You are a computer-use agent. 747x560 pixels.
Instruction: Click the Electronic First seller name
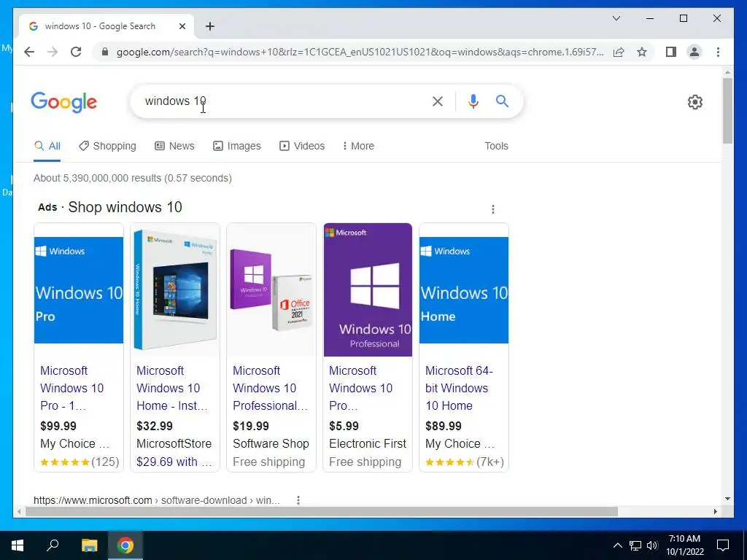pyautogui.click(x=368, y=444)
